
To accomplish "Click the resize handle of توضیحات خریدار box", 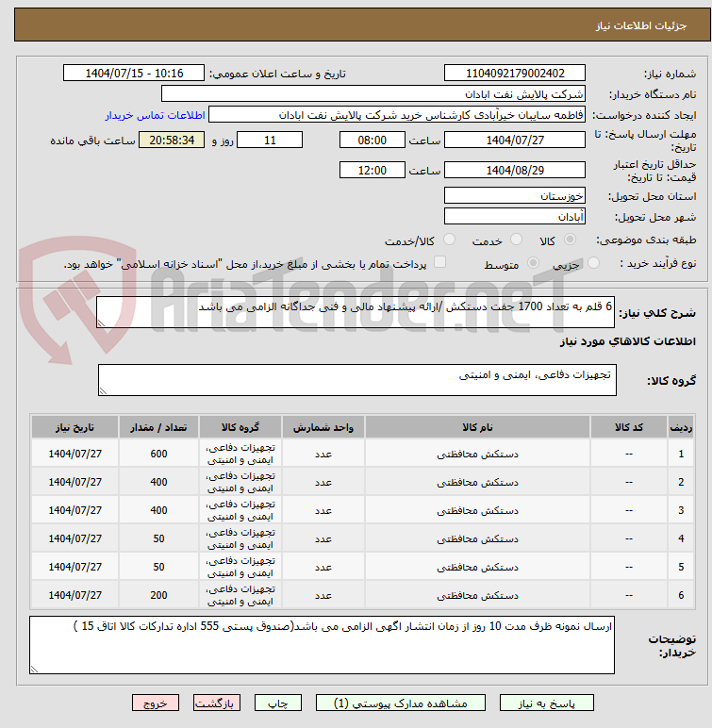I will coord(34,669).
